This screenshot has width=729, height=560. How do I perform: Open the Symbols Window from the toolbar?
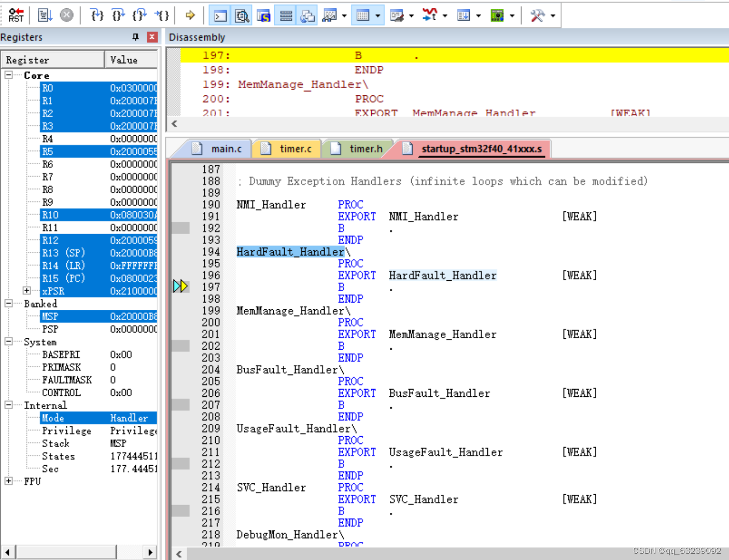[x=263, y=16]
